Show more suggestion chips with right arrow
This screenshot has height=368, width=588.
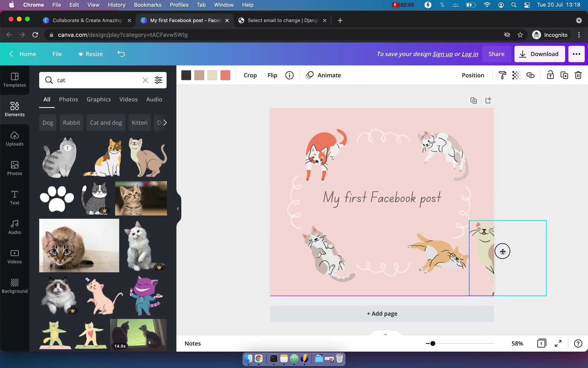pos(165,123)
